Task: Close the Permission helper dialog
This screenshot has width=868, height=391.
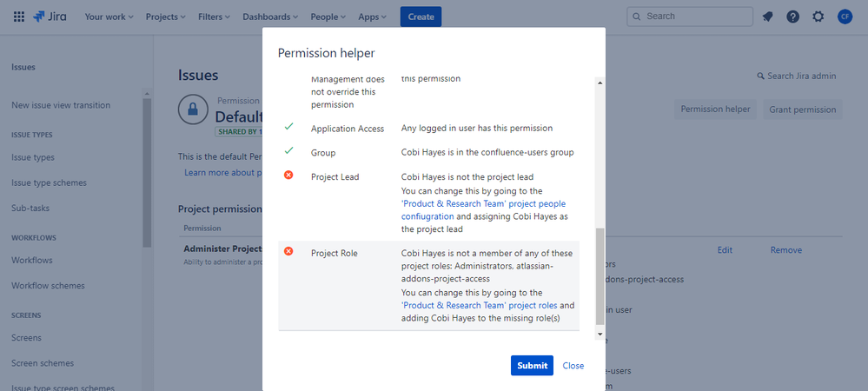Action: 573,366
